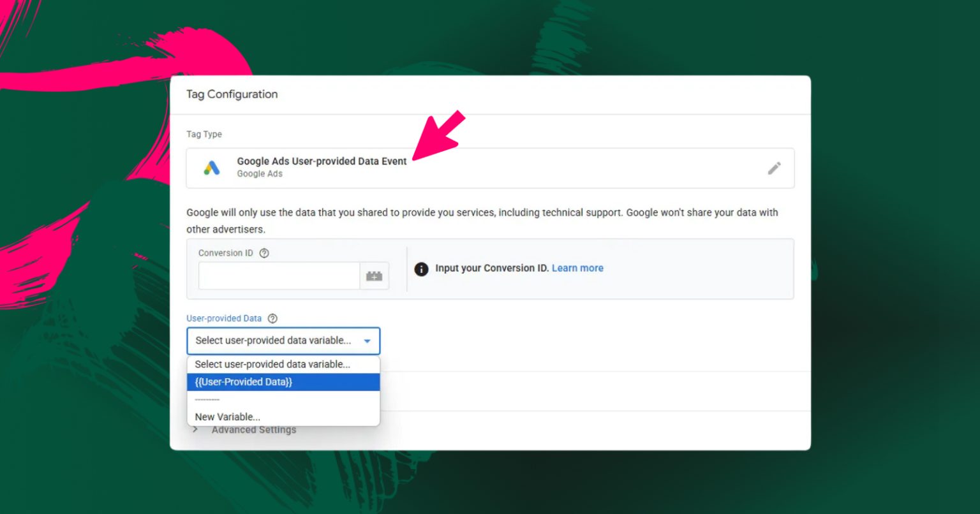
Task: Choose {{User-Provided Data}} from the list
Action: 283,382
